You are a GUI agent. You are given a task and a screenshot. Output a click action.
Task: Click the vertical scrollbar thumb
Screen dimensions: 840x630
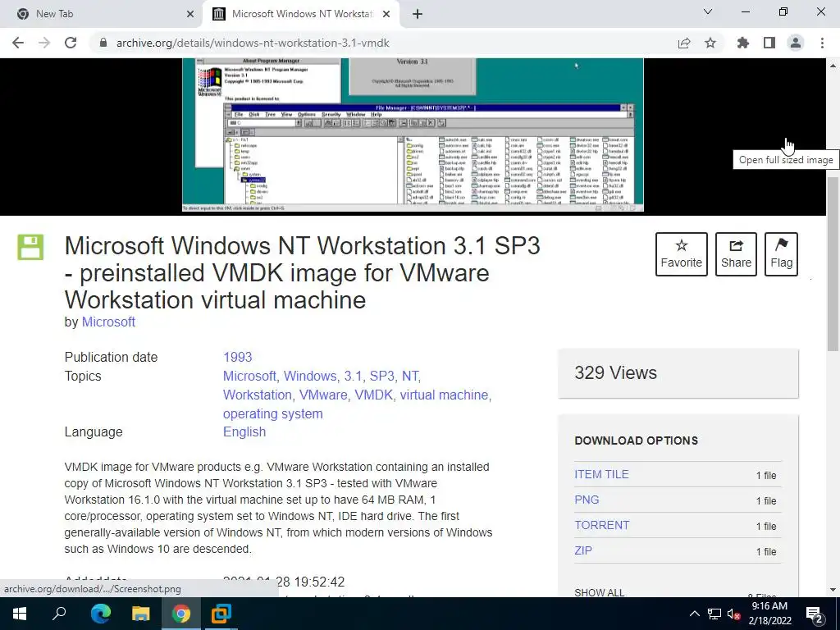pos(833,263)
